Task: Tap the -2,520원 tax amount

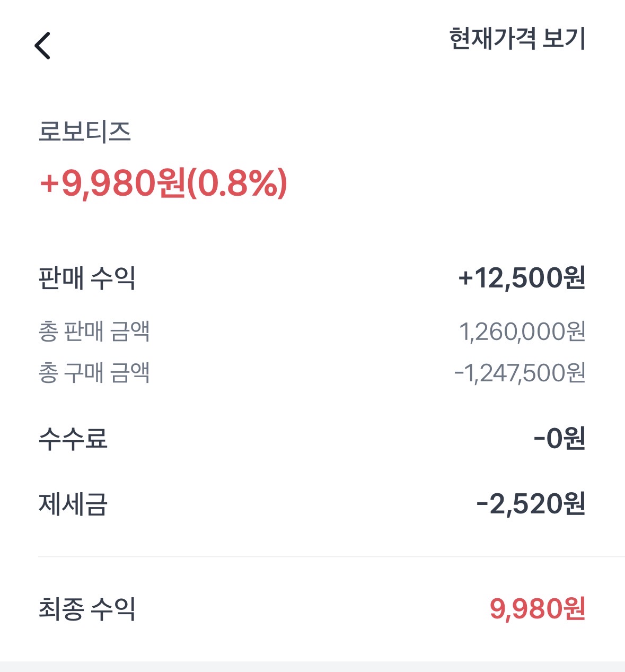Action: point(531,504)
